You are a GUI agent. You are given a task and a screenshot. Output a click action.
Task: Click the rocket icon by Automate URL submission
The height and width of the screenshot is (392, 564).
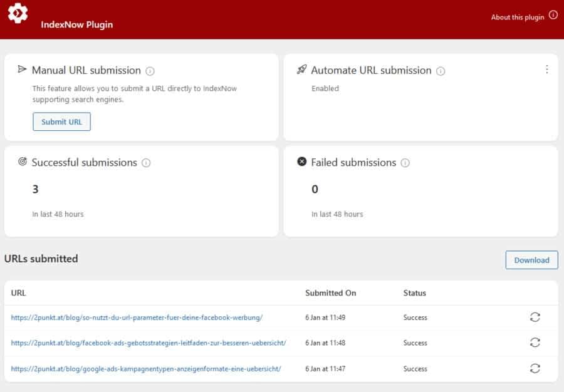point(302,69)
